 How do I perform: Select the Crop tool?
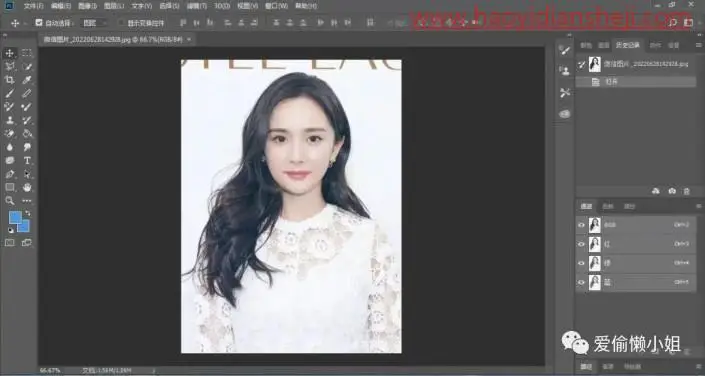pyautogui.click(x=9, y=80)
